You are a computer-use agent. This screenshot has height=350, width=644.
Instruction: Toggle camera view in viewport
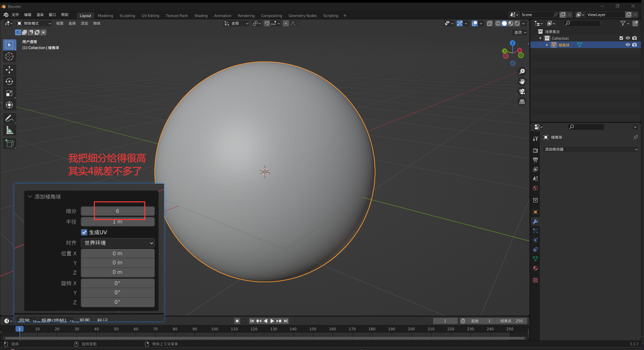point(522,92)
